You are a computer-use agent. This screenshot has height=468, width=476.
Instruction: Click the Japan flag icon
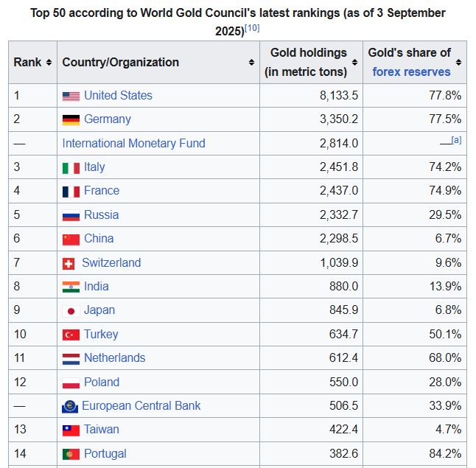coord(71,311)
